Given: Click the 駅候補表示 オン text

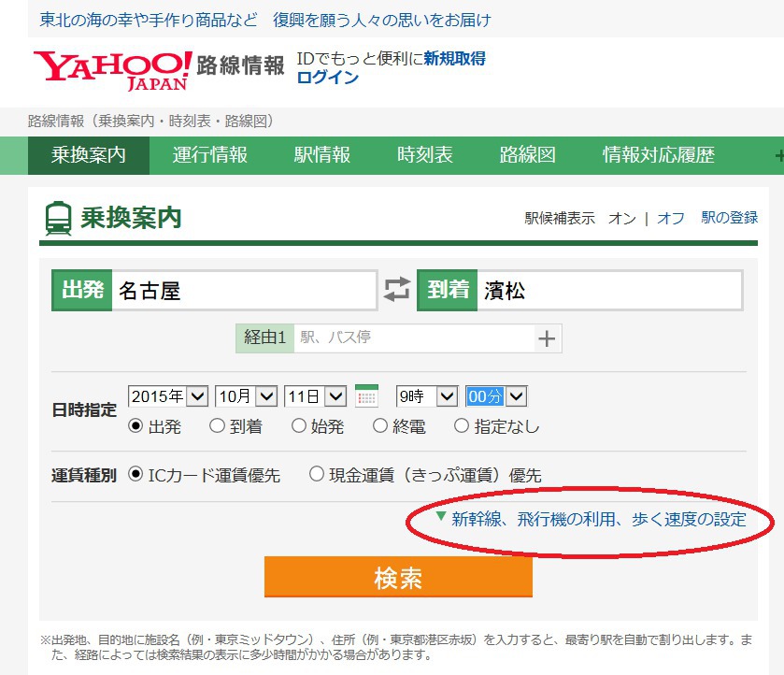Looking at the screenshot, I should (580, 218).
